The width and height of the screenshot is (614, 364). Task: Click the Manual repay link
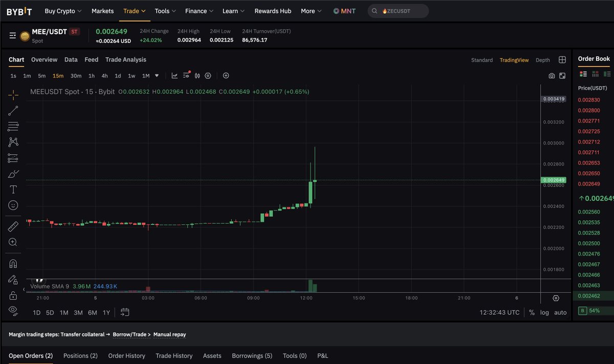(169, 334)
